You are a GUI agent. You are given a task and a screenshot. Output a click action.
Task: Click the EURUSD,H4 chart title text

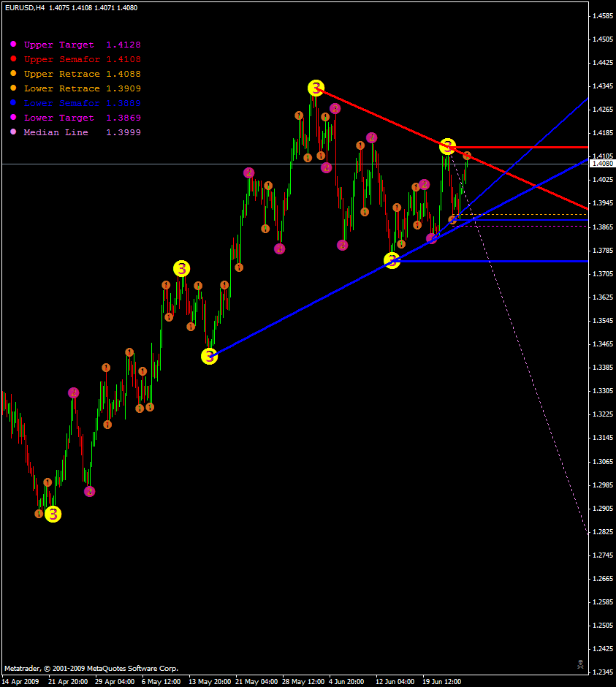[x=25, y=8]
